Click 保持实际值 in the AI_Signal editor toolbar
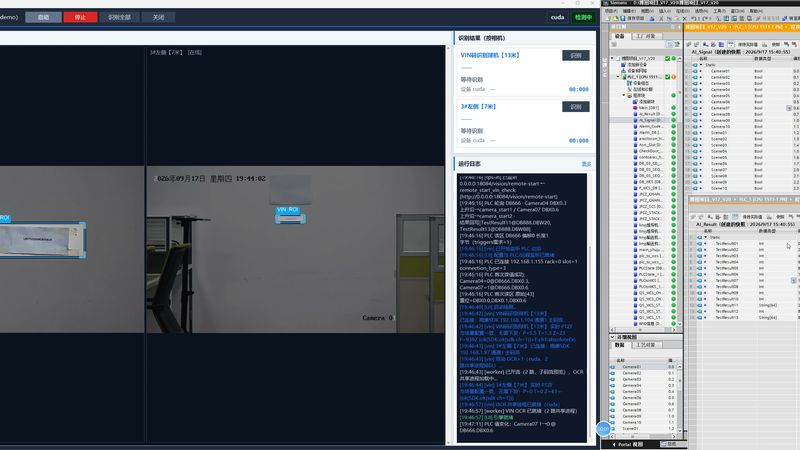Screen dimensions: 800x450 coord(747,44)
